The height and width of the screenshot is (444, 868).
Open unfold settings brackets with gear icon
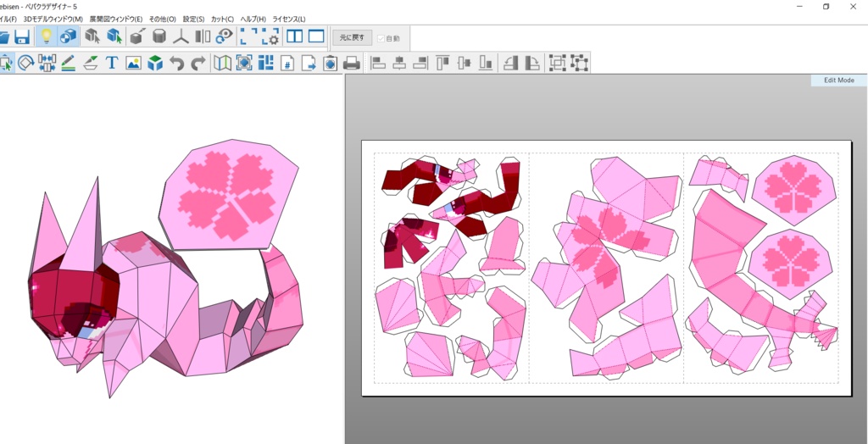point(270,37)
